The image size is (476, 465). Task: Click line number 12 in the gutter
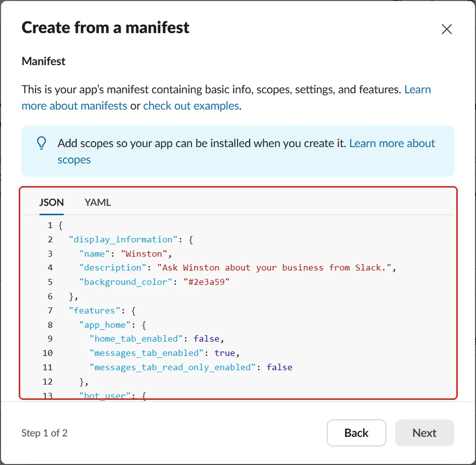tap(47, 382)
